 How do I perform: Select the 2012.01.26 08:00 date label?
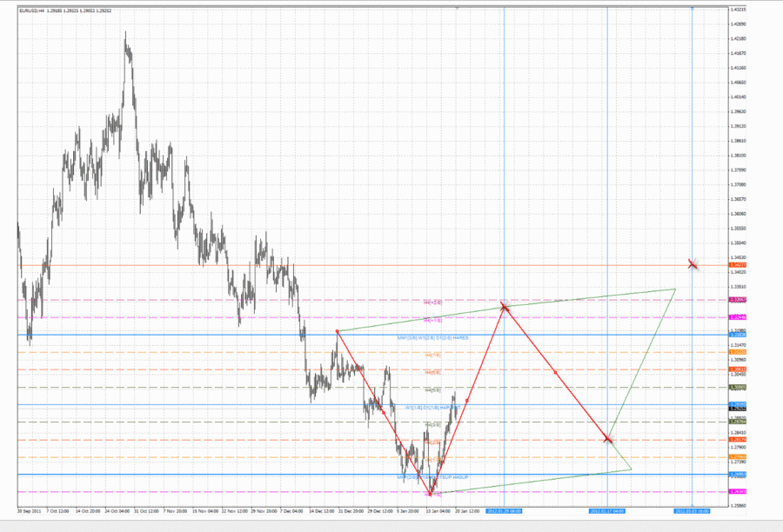coord(504,510)
